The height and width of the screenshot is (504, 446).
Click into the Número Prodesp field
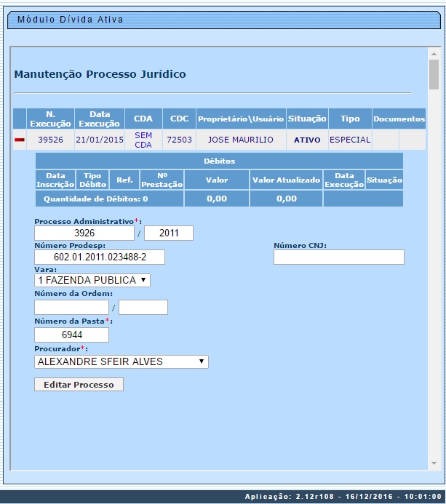[x=100, y=257]
